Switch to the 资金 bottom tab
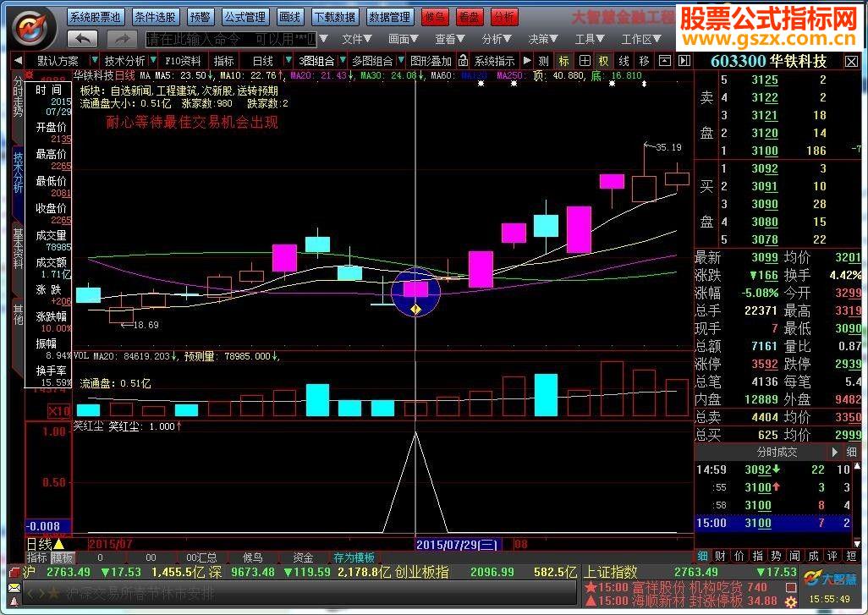This screenshot has height=615, width=868. pyautogui.click(x=303, y=557)
